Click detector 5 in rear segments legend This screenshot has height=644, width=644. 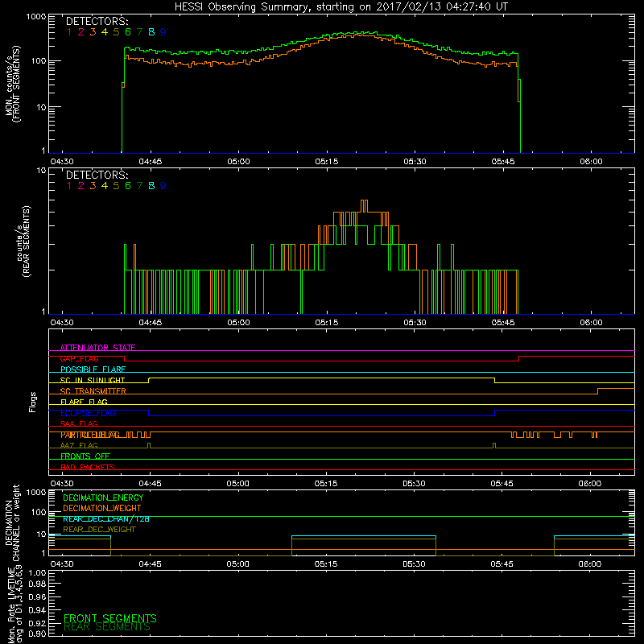pos(116,186)
